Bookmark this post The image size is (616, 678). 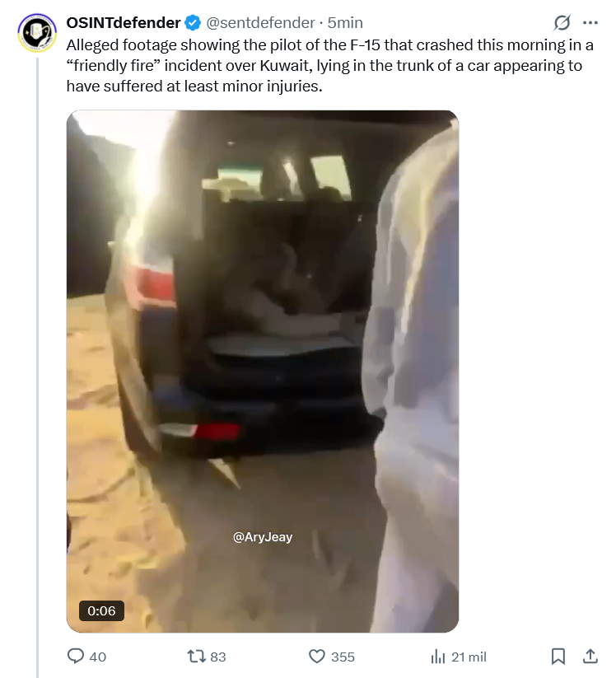pos(558,657)
